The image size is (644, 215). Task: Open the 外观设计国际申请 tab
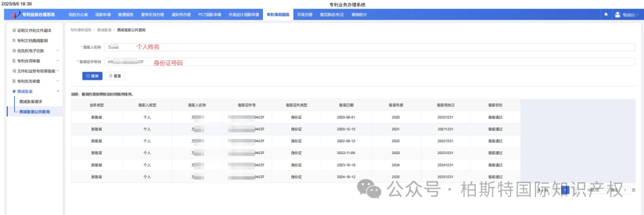243,15
